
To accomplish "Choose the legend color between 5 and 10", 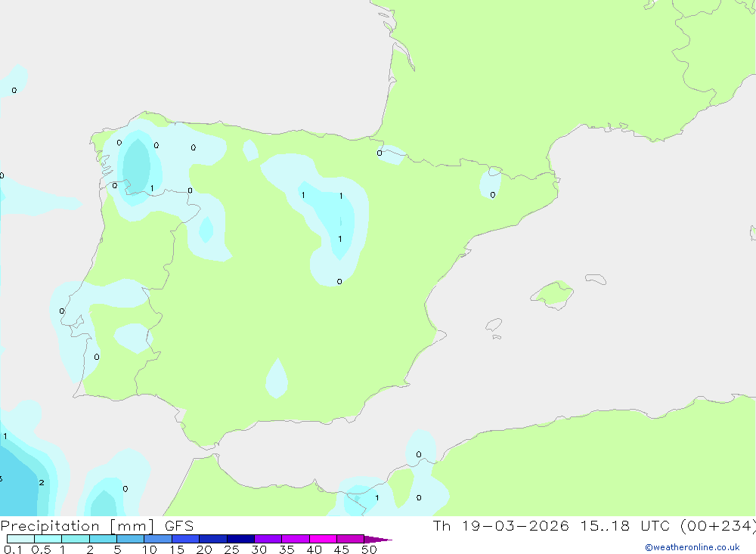I will tap(131, 539).
